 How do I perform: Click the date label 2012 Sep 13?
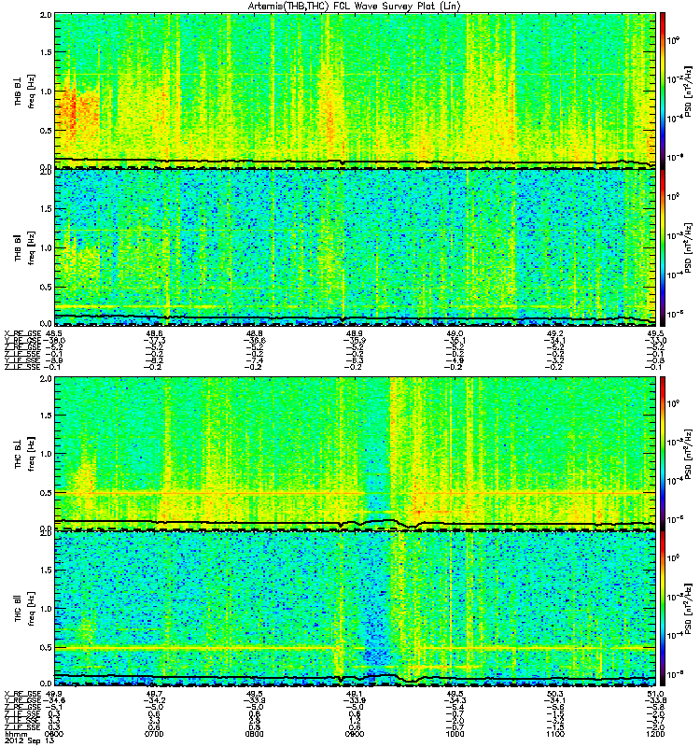[x=30, y=740]
